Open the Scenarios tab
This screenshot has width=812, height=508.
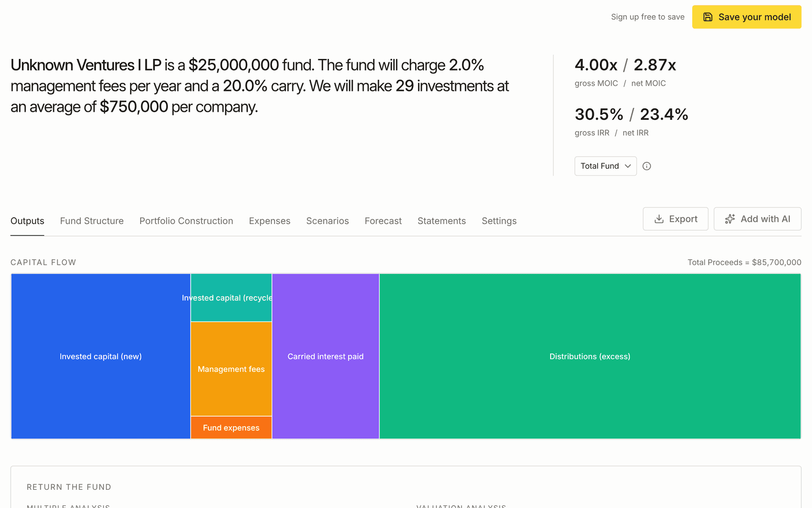(327, 221)
